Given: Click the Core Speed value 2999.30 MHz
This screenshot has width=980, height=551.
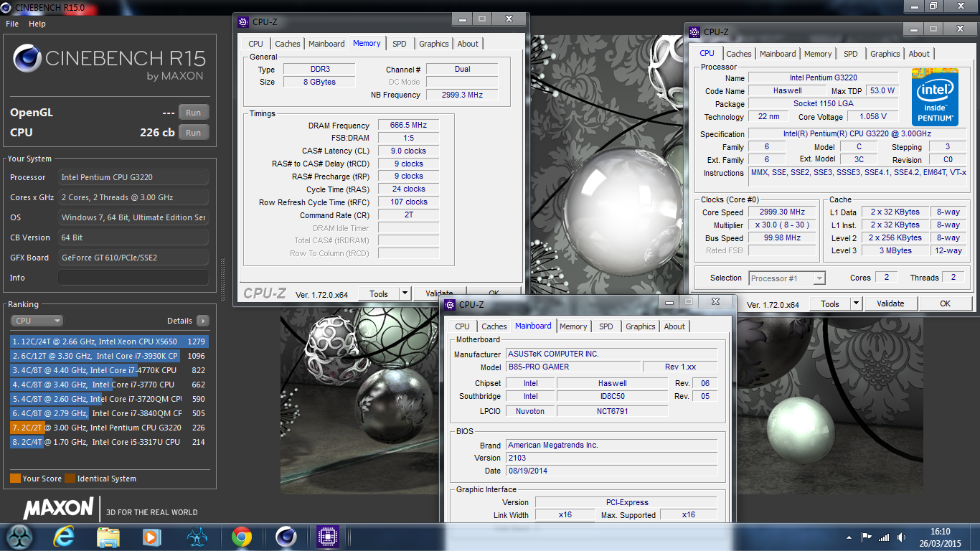Looking at the screenshot, I should [782, 212].
